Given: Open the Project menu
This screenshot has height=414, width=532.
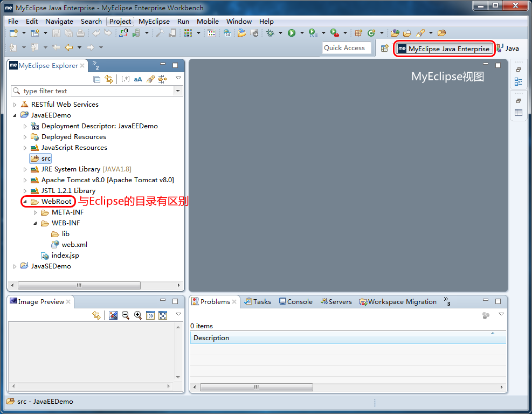Looking at the screenshot, I should [120, 22].
